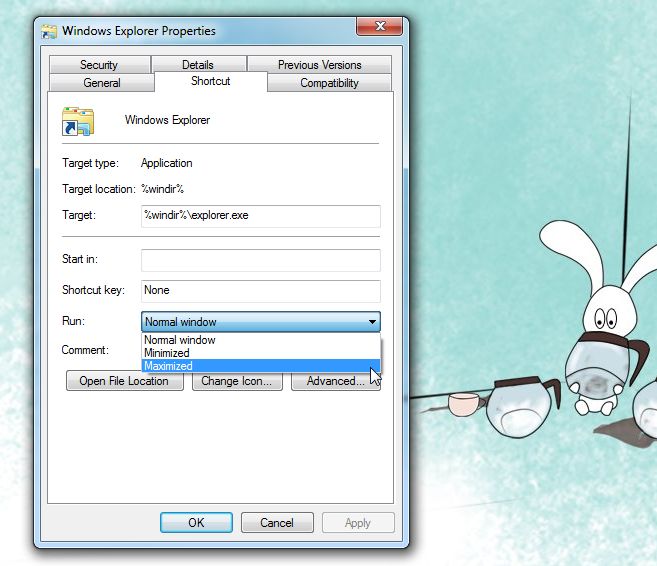Pick Minimized in the Run list

pyautogui.click(x=261, y=353)
